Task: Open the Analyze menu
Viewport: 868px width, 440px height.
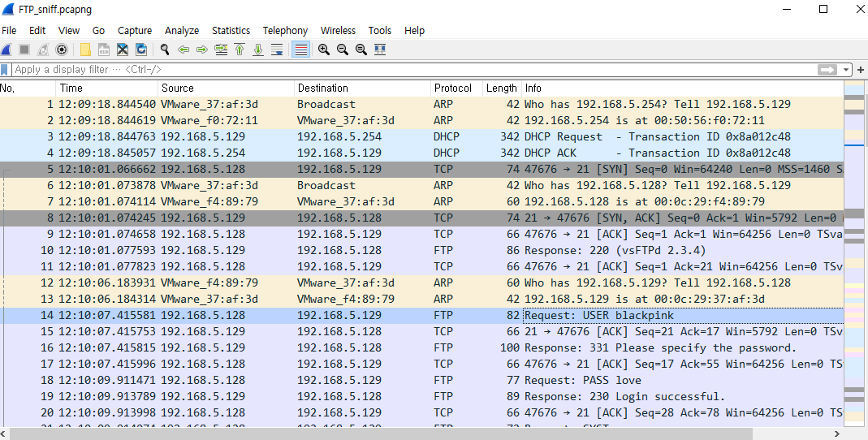Action: [x=182, y=30]
